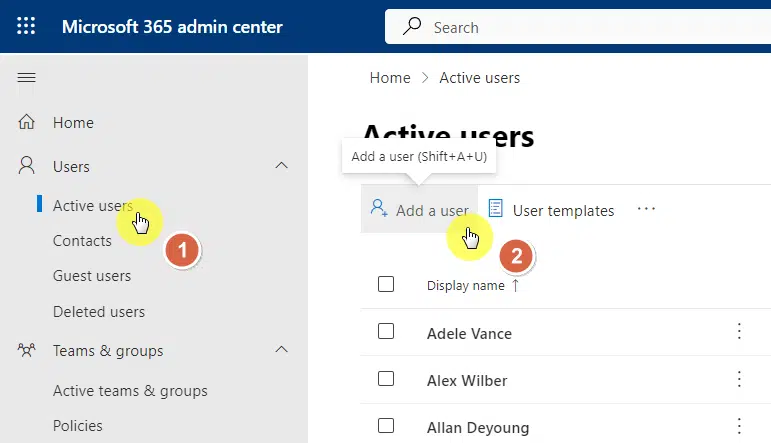This screenshot has height=443, width=771.
Task: Collapse the navigation menu hamburger icon
Action: [27, 78]
